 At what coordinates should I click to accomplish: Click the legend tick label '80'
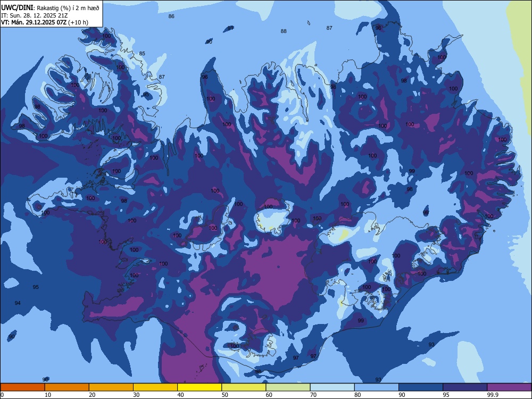(358, 395)
